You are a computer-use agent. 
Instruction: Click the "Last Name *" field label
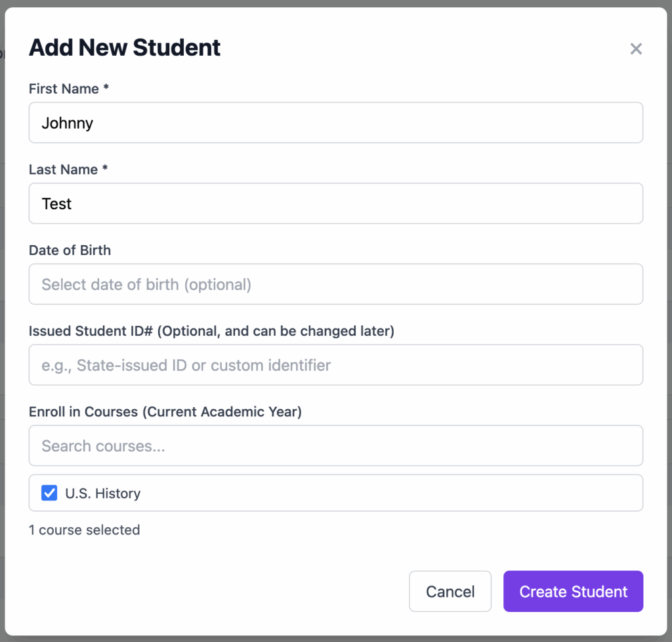point(68,169)
